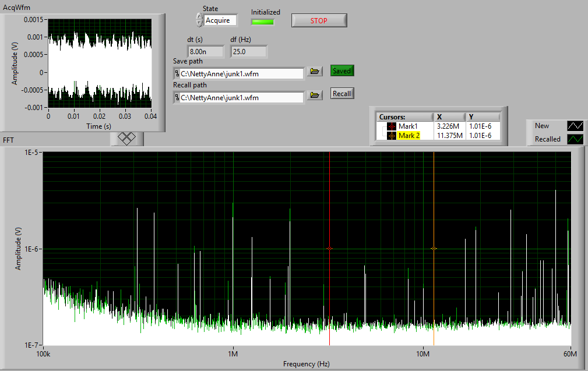This screenshot has height=371, width=588.
Task: Select the Mark 2 row in cursor legend
Action: pos(409,136)
